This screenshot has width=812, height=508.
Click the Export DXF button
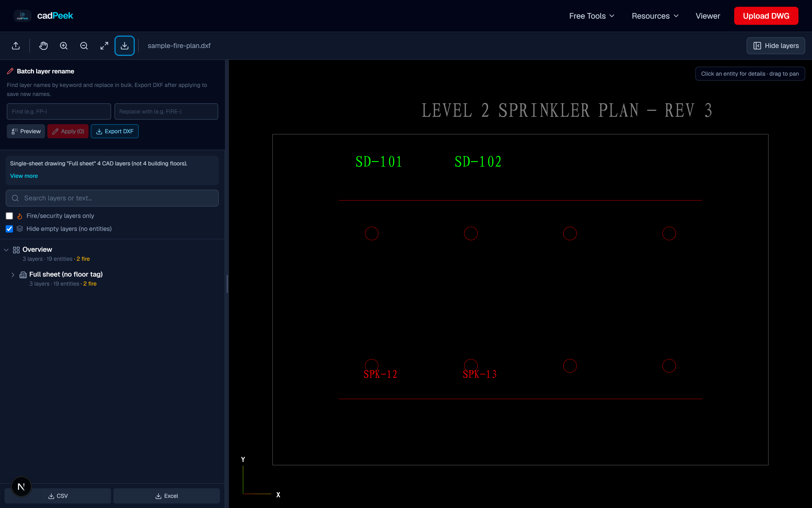[115, 131]
